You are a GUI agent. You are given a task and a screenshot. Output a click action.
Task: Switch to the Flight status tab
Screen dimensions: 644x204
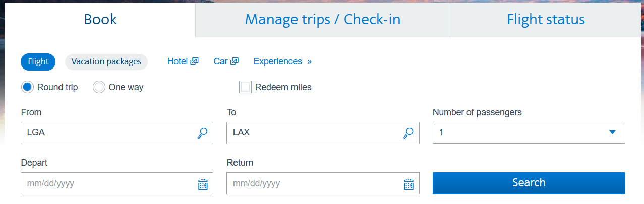(546, 19)
